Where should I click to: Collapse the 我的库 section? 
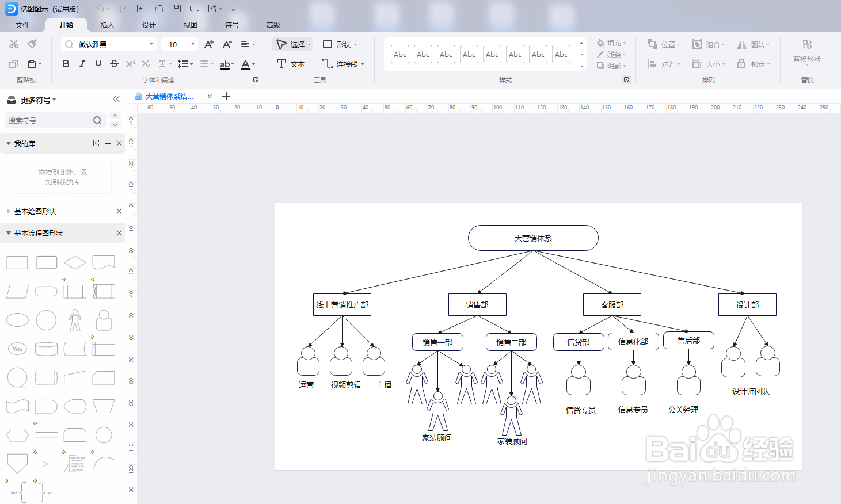click(x=9, y=143)
